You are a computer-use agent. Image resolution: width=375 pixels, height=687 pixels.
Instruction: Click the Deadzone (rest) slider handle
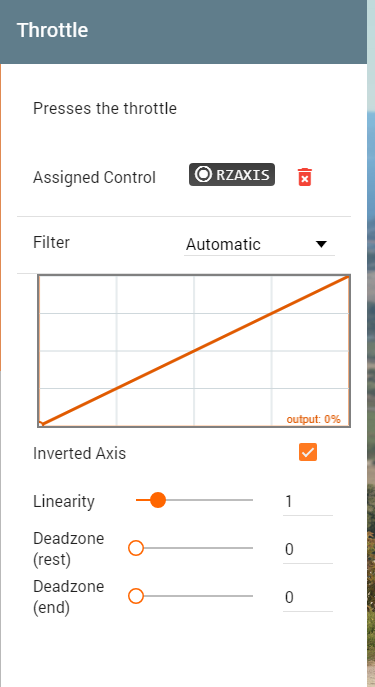[136, 548]
